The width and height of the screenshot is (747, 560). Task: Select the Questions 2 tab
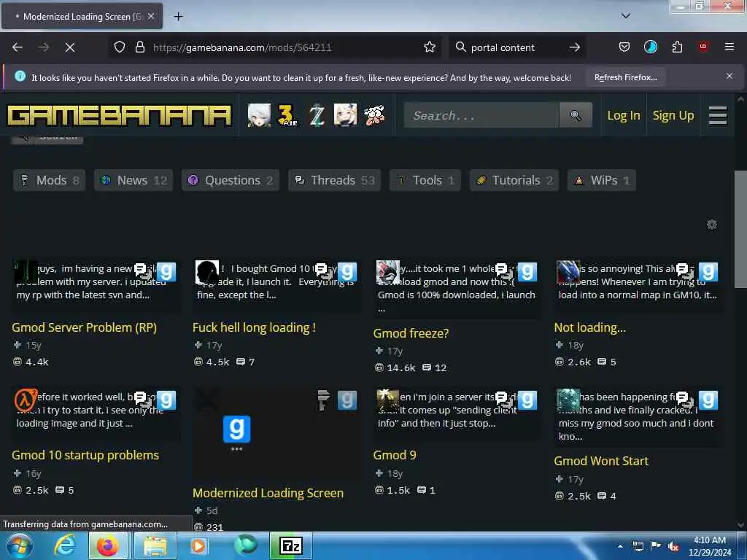pyautogui.click(x=231, y=180)
